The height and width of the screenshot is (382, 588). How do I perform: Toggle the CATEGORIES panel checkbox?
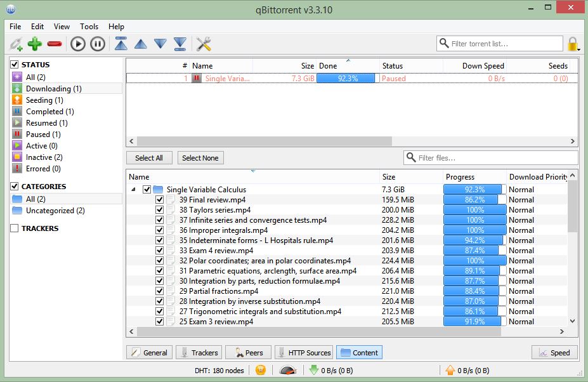tap(14, 186)
